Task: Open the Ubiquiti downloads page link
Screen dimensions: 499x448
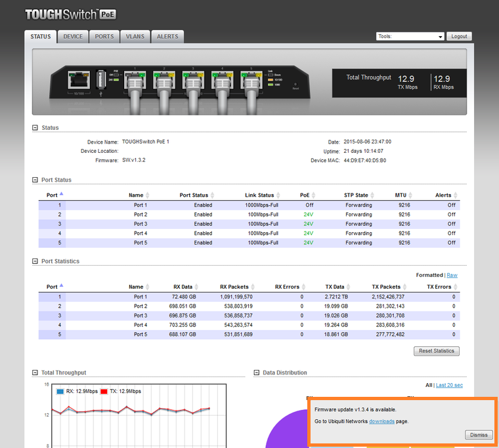Action: 381,421
